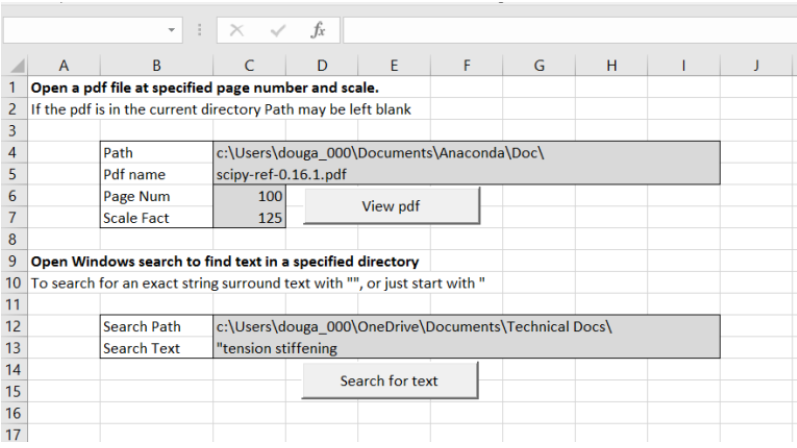
Task: Open the Name Box dropdown arrow
Action: 172,30
